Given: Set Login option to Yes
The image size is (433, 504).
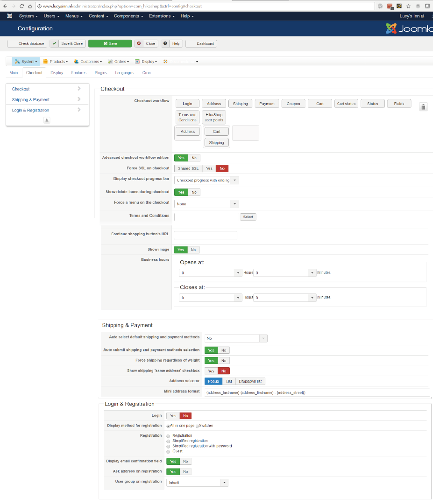Looking at the screenshot, I should point(173,416).
